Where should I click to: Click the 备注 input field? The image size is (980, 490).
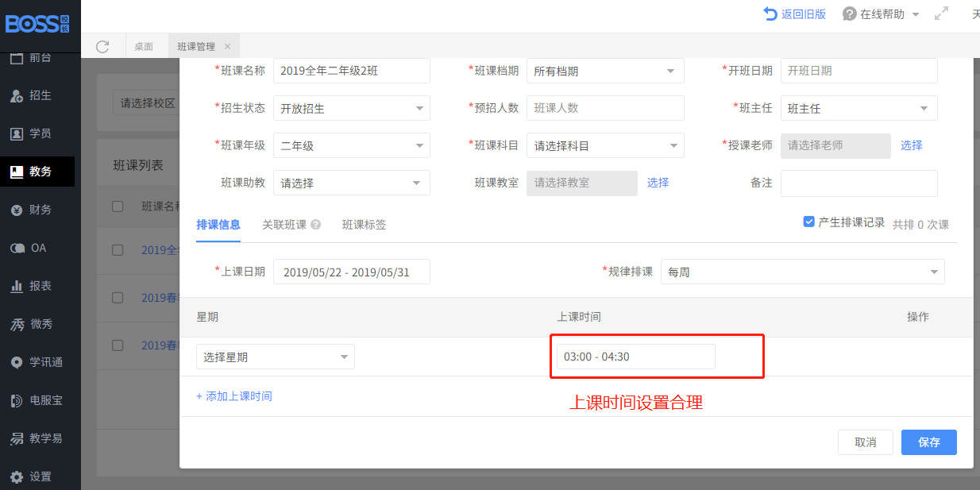click(x=859, y=183)
